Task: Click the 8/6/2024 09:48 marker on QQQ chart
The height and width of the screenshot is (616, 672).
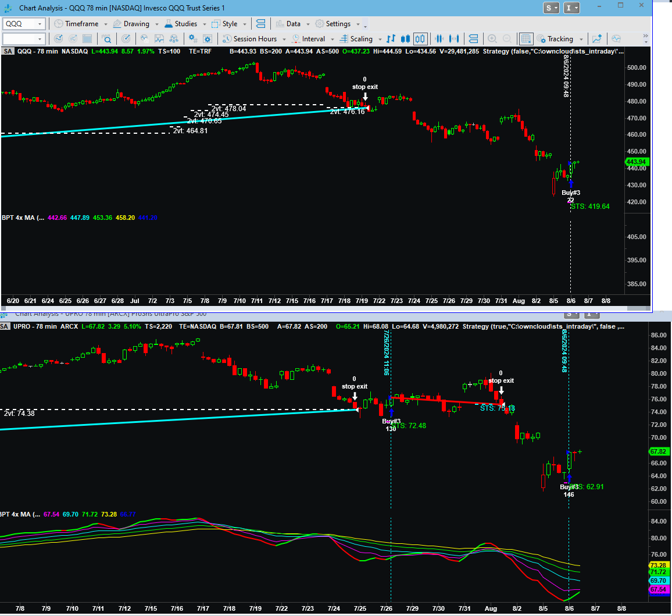Action: [x=566, y=76]
